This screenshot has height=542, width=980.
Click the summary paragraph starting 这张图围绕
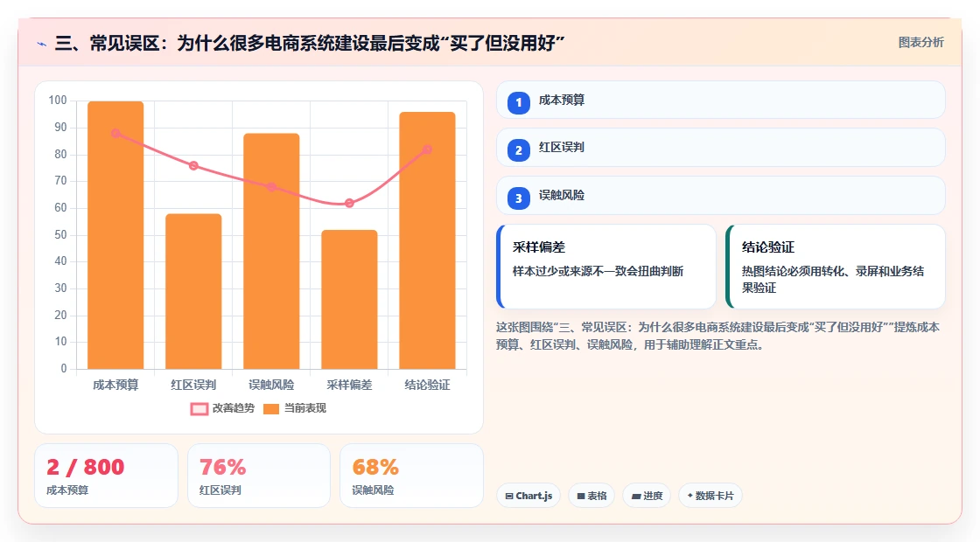tap(717, 336)
